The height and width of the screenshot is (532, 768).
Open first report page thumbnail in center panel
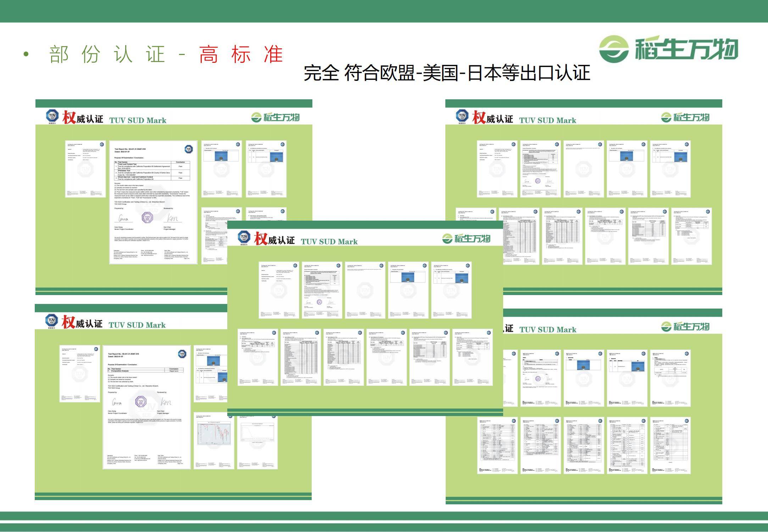coord(279,290)
